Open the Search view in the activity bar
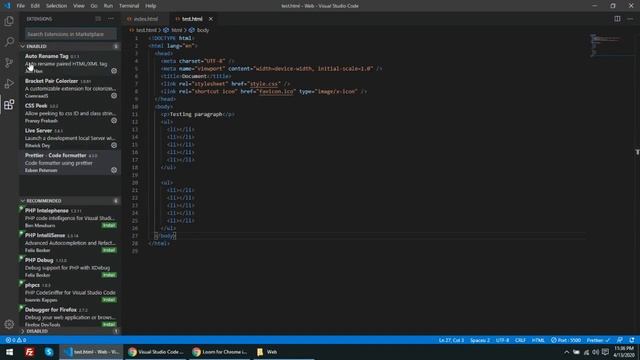The height and width of the screenshot is (360, 640). pyautogui.click(x=9, y=42)
